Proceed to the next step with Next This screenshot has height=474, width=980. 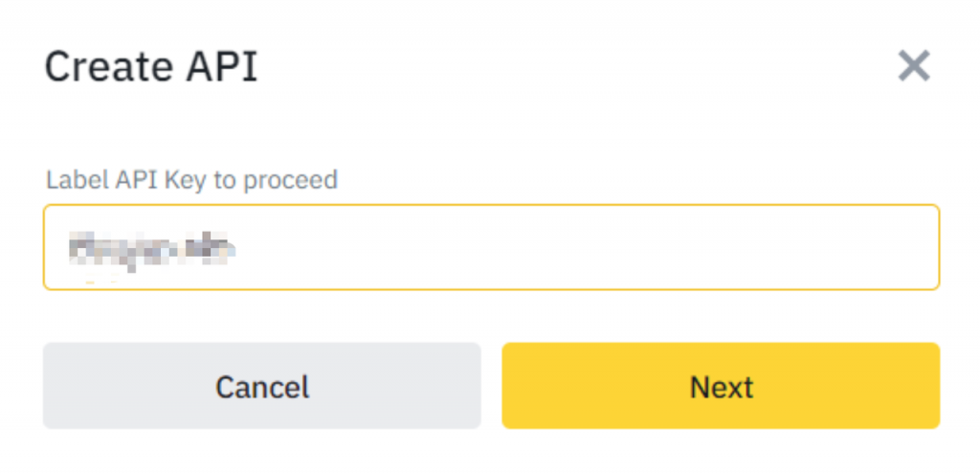coord(721,386)
